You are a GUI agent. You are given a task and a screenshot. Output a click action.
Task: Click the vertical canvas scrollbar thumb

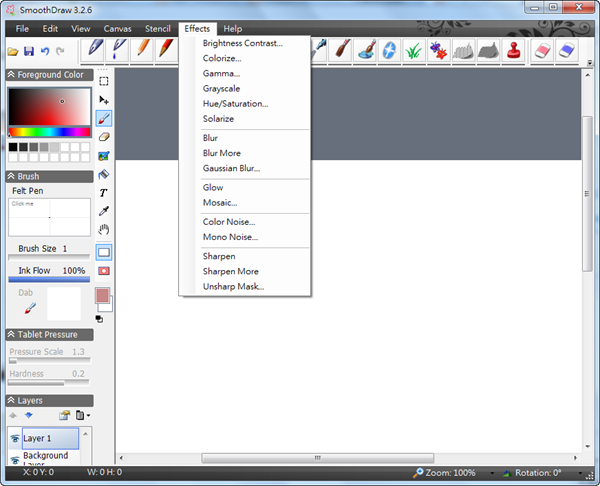click(587, 194)
